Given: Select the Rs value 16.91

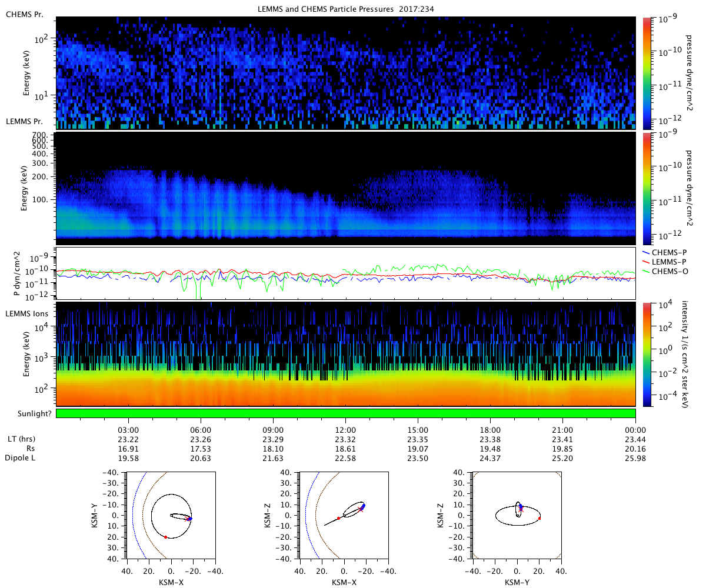Looking at the screenshot, I should point(128,448).
